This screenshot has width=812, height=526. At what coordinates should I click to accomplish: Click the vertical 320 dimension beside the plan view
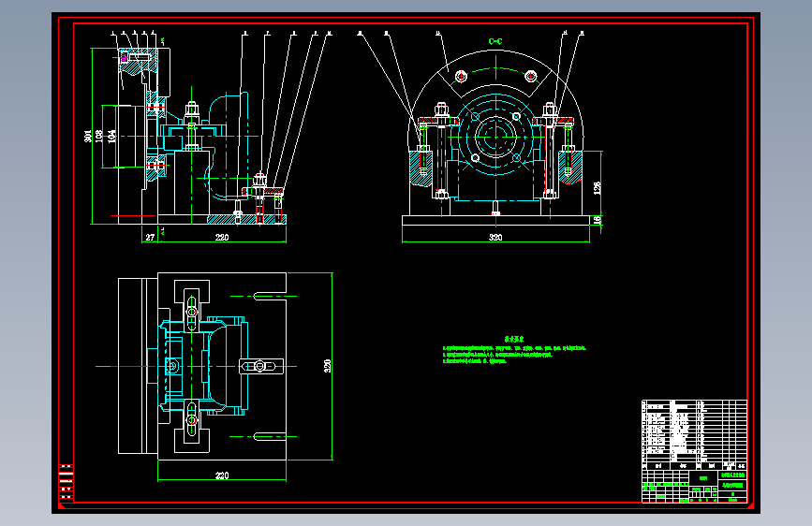point(327,366)
